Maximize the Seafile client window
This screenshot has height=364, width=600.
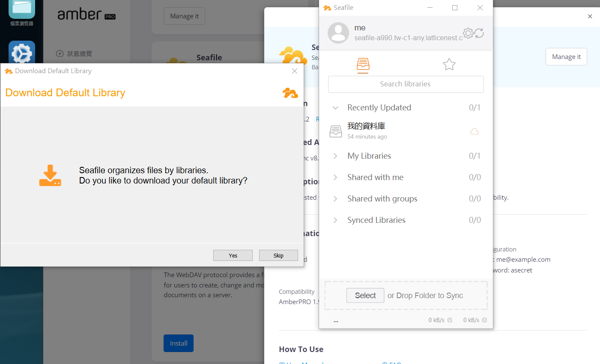click(x=455, y=8)
